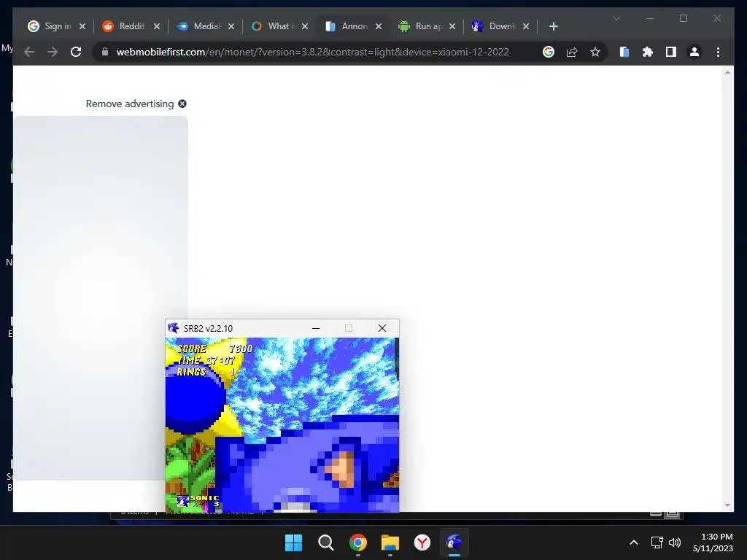Open the volume speaker tray icon

point(675,542)
